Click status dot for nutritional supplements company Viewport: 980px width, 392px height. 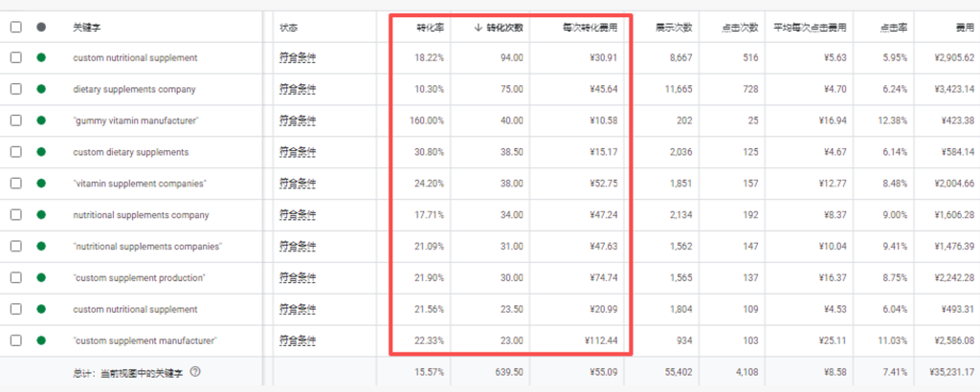[x=41, y=215]
